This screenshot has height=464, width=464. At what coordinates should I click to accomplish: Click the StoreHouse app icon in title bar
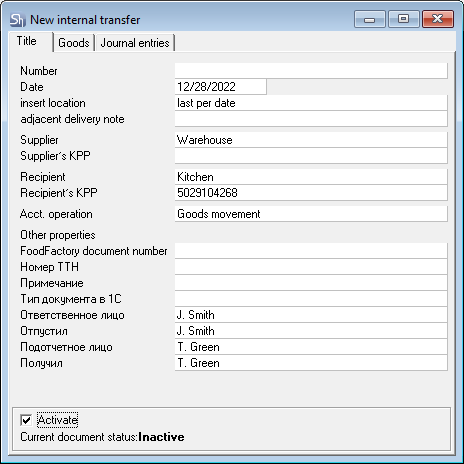[17, 20]
